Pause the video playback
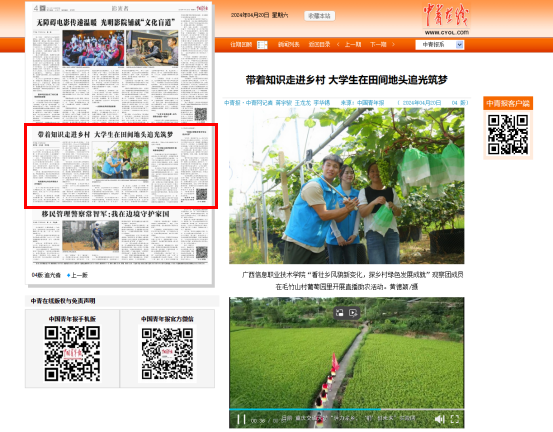 (241, 419)
